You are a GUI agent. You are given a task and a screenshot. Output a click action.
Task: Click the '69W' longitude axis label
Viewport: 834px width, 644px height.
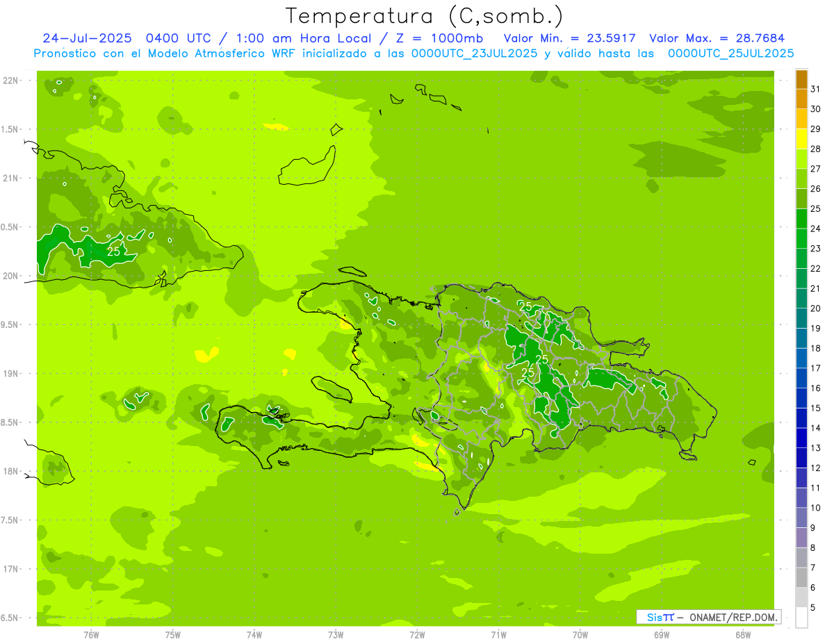click(662, 634)
